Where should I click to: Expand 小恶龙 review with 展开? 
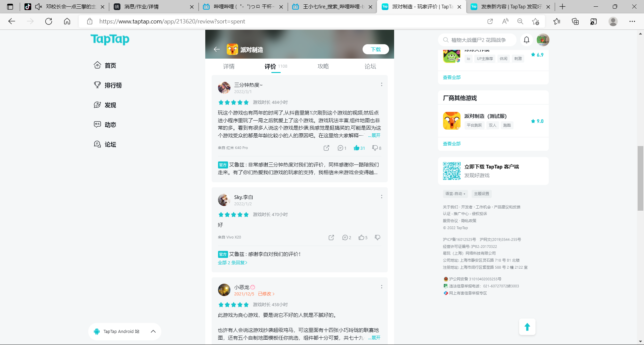pyautogui.click(x=374, y=338)
